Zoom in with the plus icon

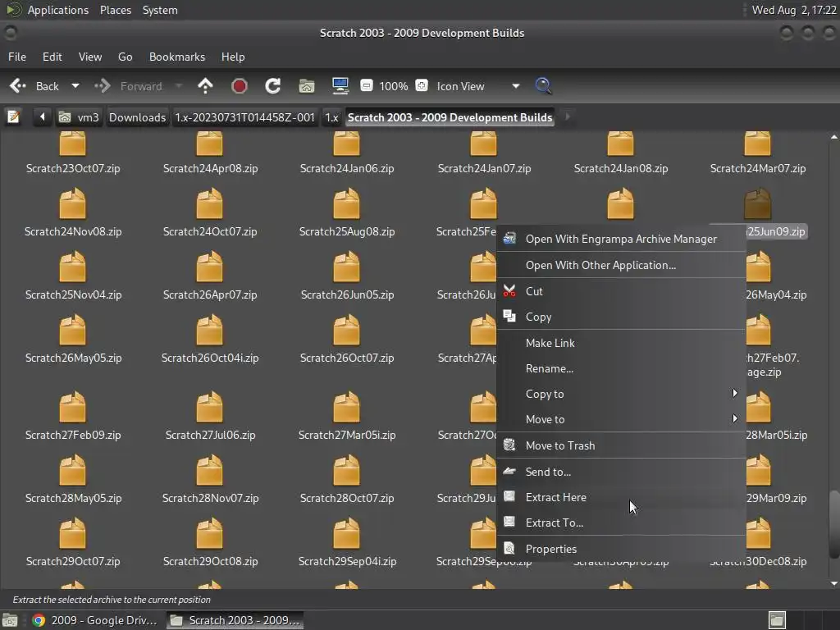click(422, 85)
